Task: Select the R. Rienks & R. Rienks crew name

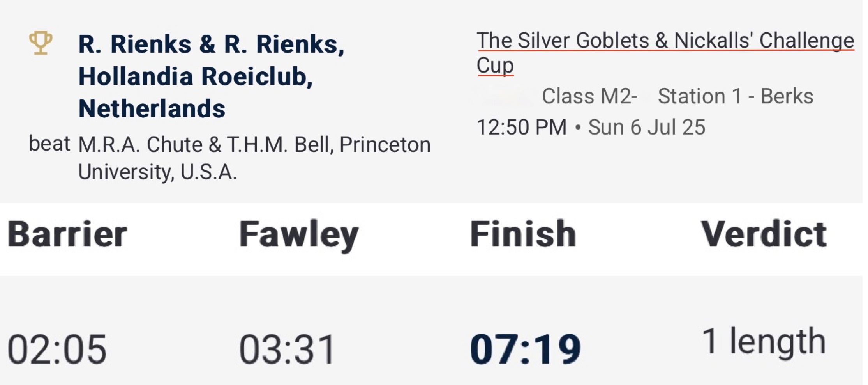Action: pos(211,44)
